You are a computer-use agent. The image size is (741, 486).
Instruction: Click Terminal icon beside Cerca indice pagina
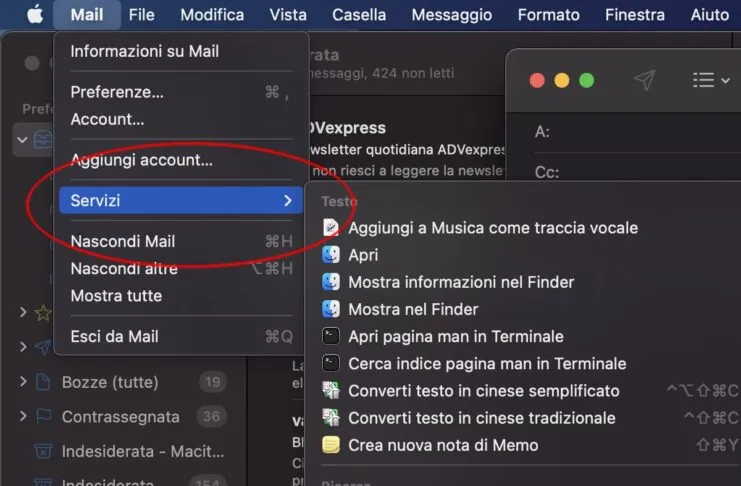point(331,364)
